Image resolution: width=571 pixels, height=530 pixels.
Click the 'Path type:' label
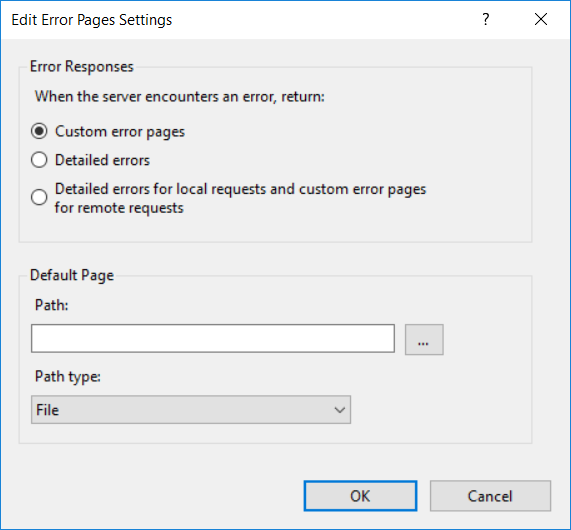click(x=68, y=377)
